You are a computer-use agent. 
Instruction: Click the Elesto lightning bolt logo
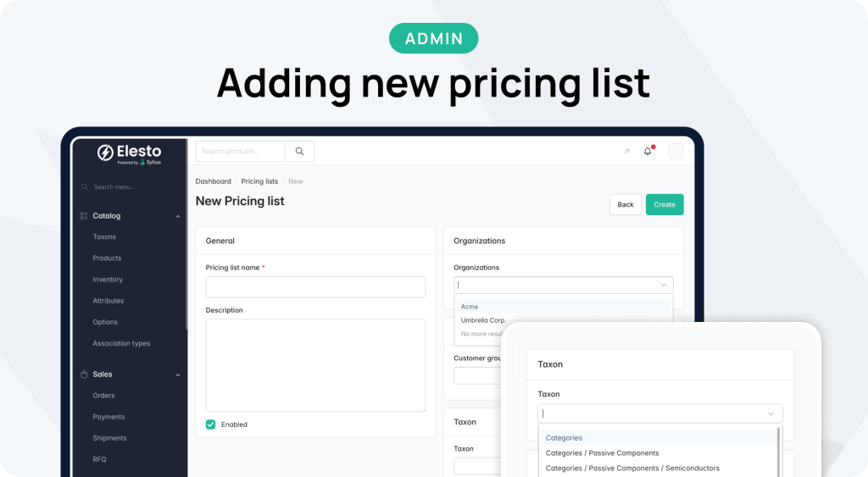[x=106, y=153]
